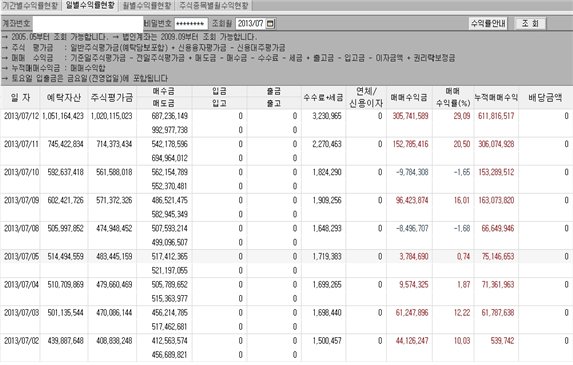Switch to the 기간별수익률현황 tab

point(30,5)
